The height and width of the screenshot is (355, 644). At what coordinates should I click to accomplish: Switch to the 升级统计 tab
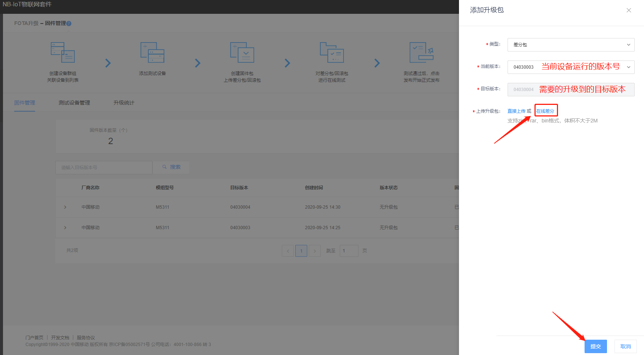pos(124,103)
